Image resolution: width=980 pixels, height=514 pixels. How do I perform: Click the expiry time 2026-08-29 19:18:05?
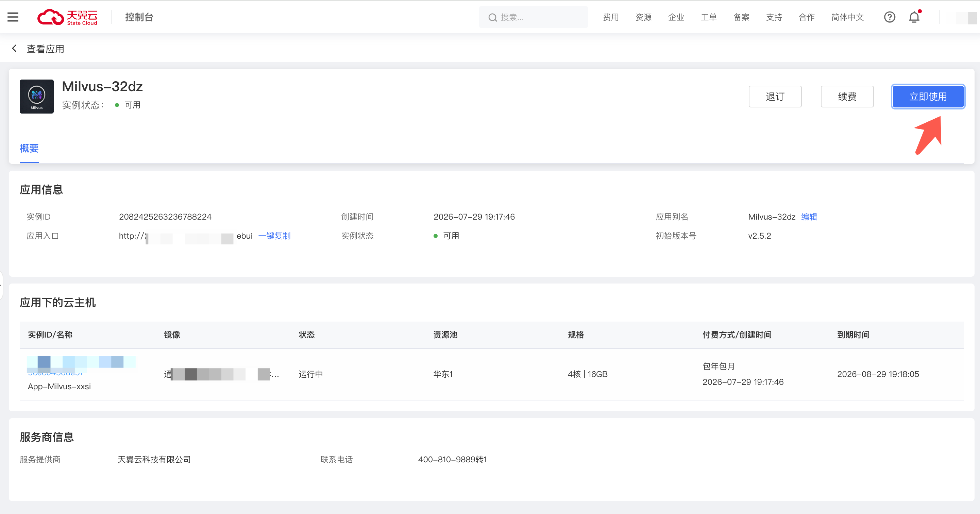tap(878, 374)
